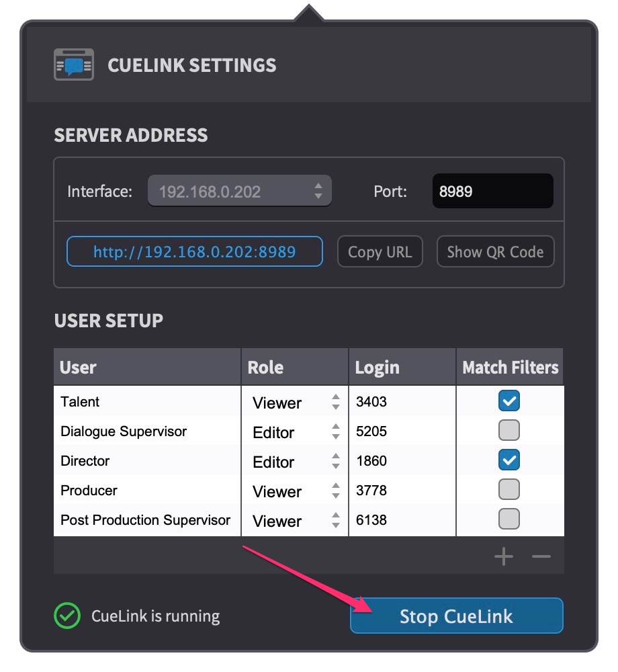Select the Post Production Supervisor user cell
Screen dimensions: 618x672
coord(147,519)
